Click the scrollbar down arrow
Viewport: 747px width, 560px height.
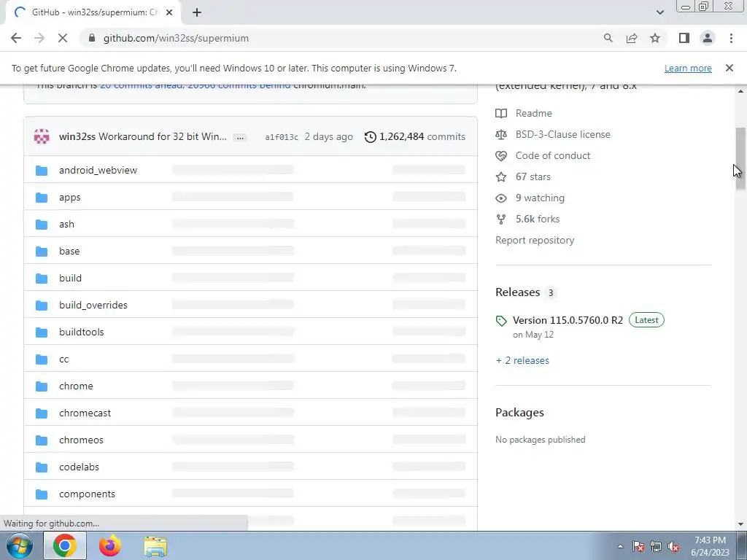pyautogui.click(x=740, y=524)
